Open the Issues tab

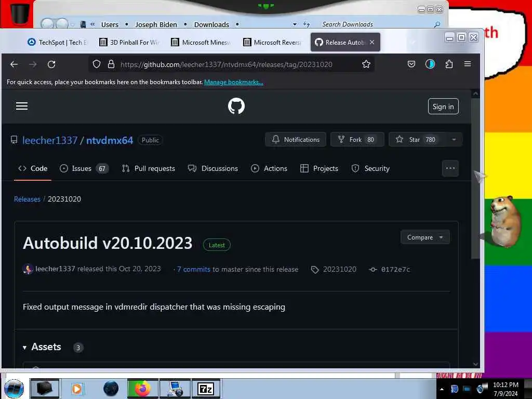(84, 169)
